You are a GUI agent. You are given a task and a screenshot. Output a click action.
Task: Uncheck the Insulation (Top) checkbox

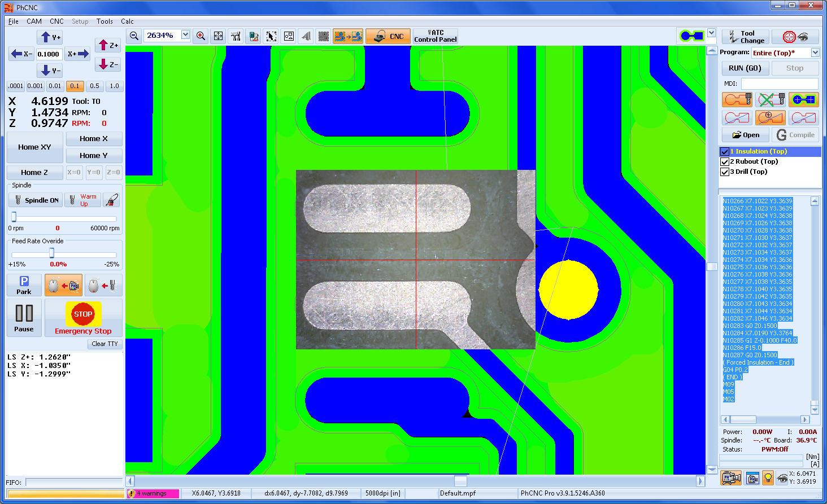725,151
